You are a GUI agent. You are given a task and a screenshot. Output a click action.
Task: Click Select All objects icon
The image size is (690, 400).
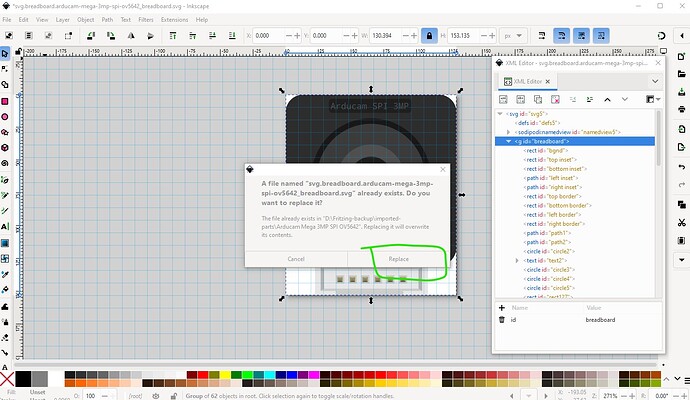(x=9, y=36)
